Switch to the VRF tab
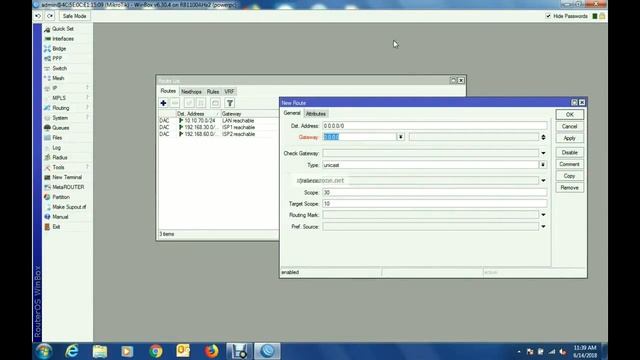The width and height of the screenshot is (640, 360). tap(229, 92)
